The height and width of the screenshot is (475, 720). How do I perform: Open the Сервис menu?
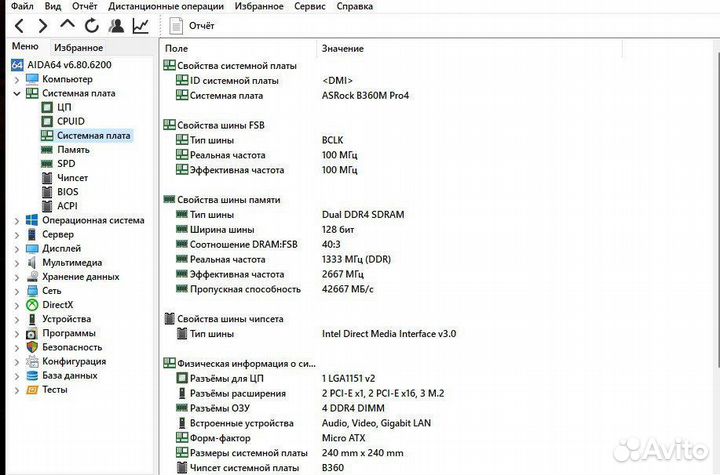pos(310,6)
